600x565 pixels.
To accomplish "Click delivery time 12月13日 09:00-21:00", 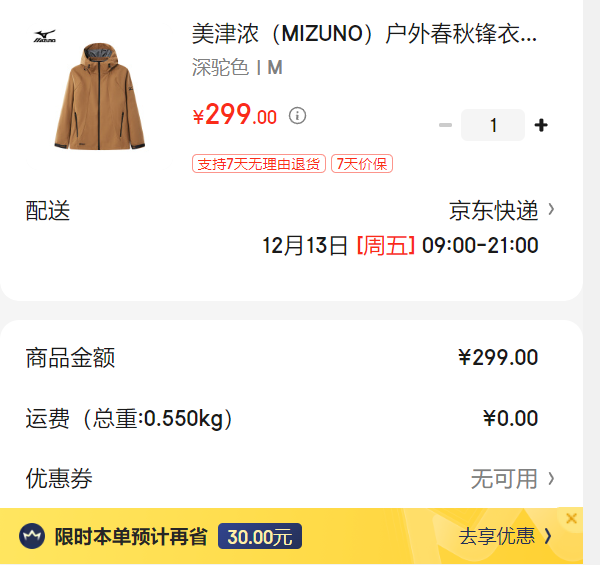I will (400, 245).
